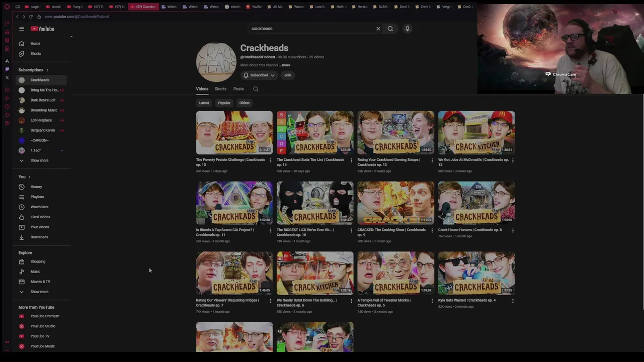The image size is (644, 362).
Task: Expand the You section header
Action: coord(25,177)
